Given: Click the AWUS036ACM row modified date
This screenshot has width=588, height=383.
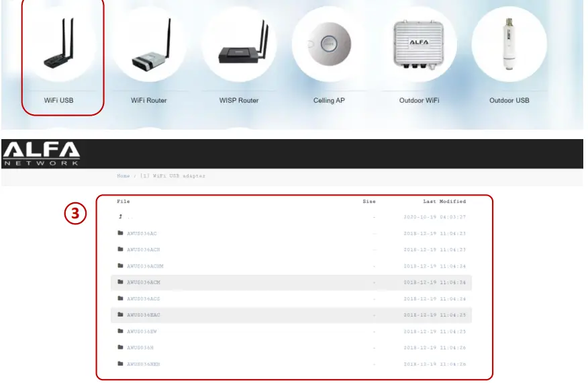Looking at the screenshot, I should click(435, 282).
